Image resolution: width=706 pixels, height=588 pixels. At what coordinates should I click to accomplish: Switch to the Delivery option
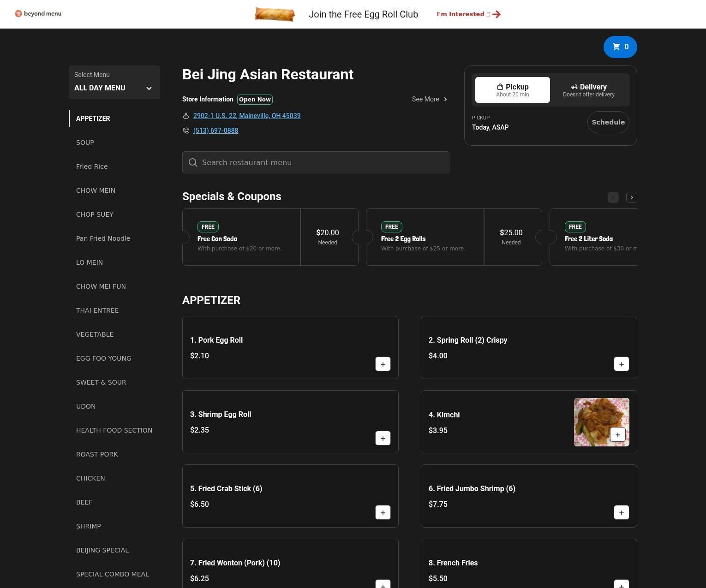click(588, 90)
